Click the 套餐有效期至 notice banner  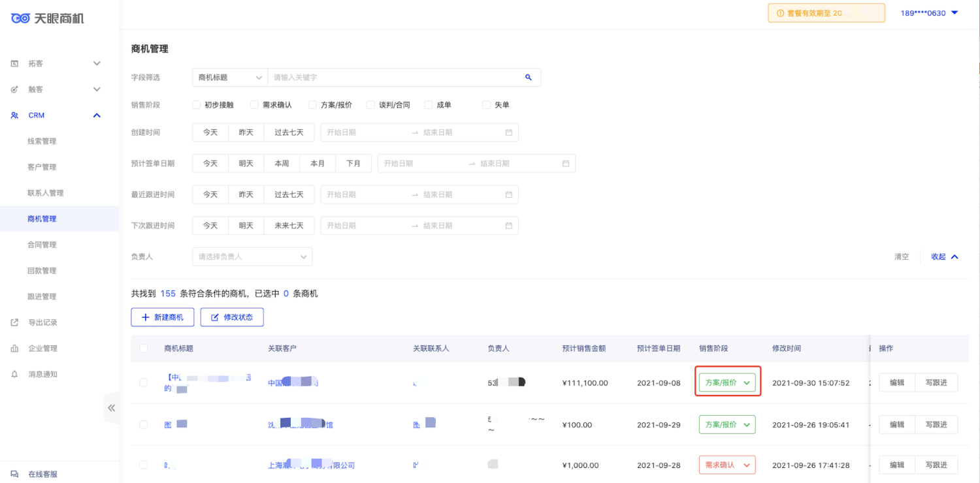(826, 13)
